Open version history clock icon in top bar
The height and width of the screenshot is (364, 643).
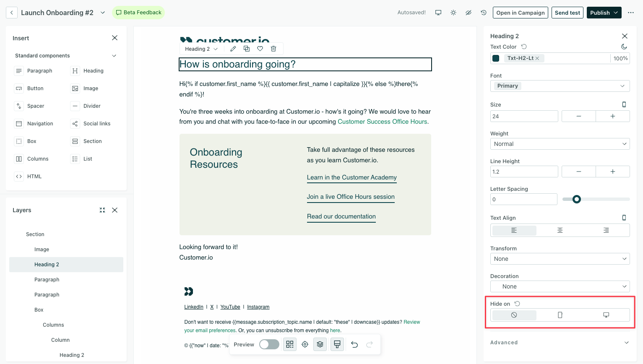(x=484, y=13)
